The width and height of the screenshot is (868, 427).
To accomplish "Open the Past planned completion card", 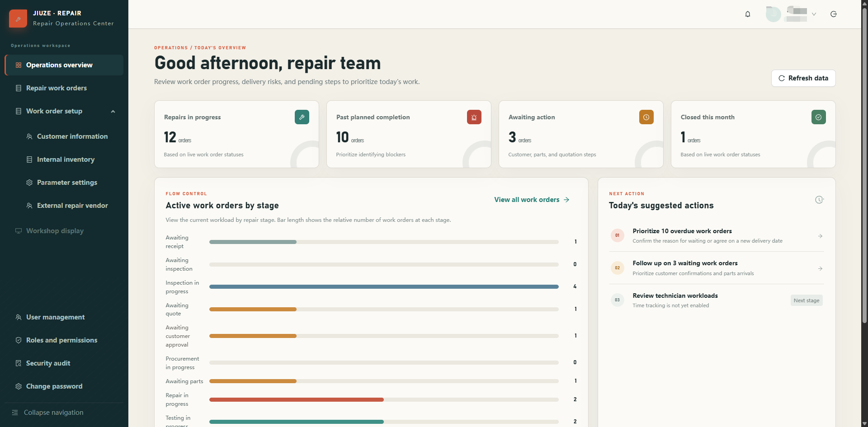I will pyautogui.click(x=409, y=134).
